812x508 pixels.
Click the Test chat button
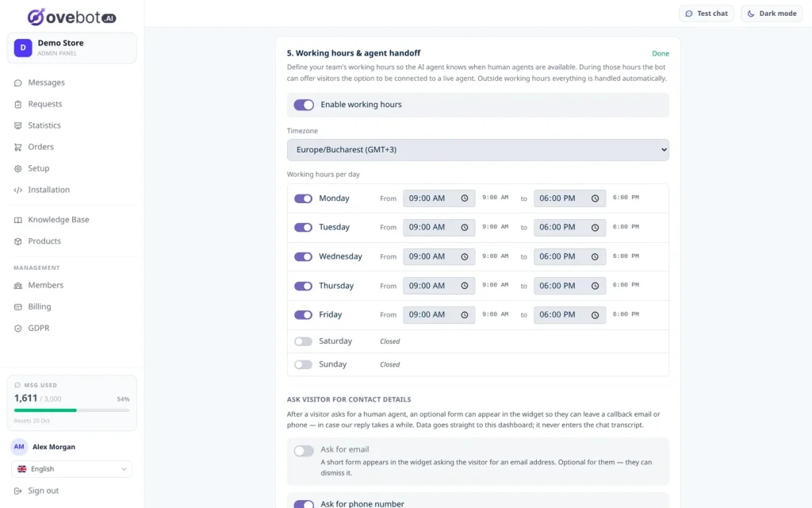pyautogui.click(x=707, y=13)
